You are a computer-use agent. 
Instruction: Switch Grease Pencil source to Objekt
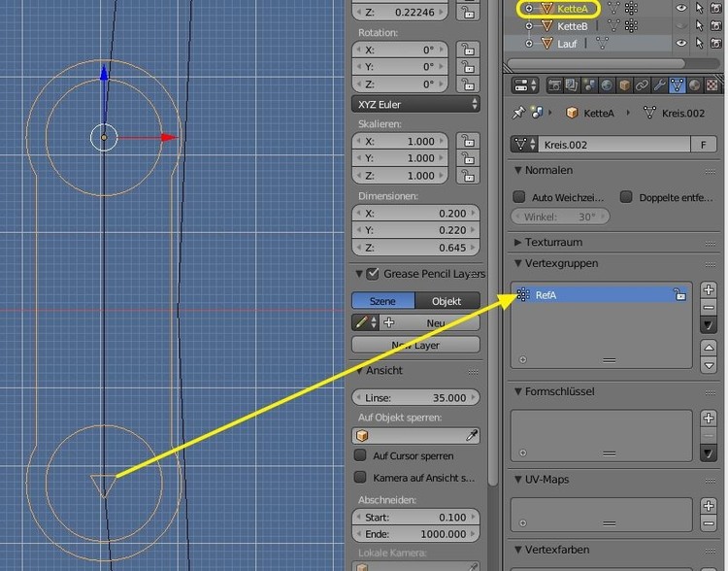click(x=447, y=301)
